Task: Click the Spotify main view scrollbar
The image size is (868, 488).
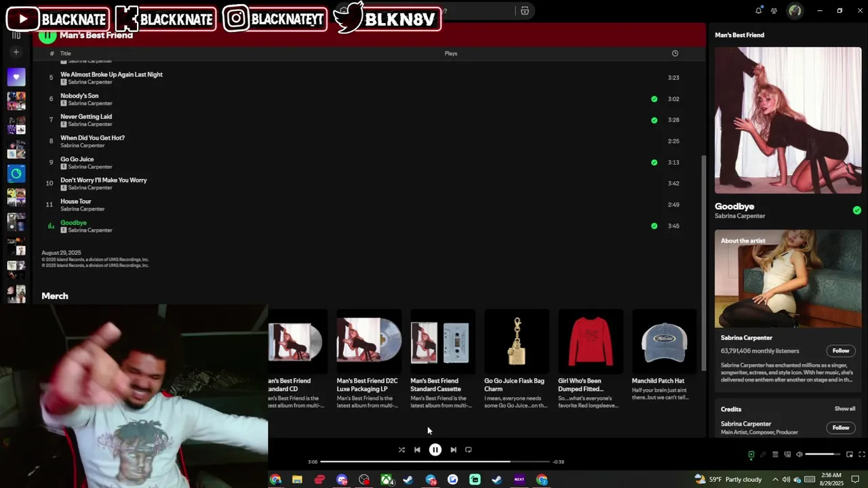Action: [703, 263]
